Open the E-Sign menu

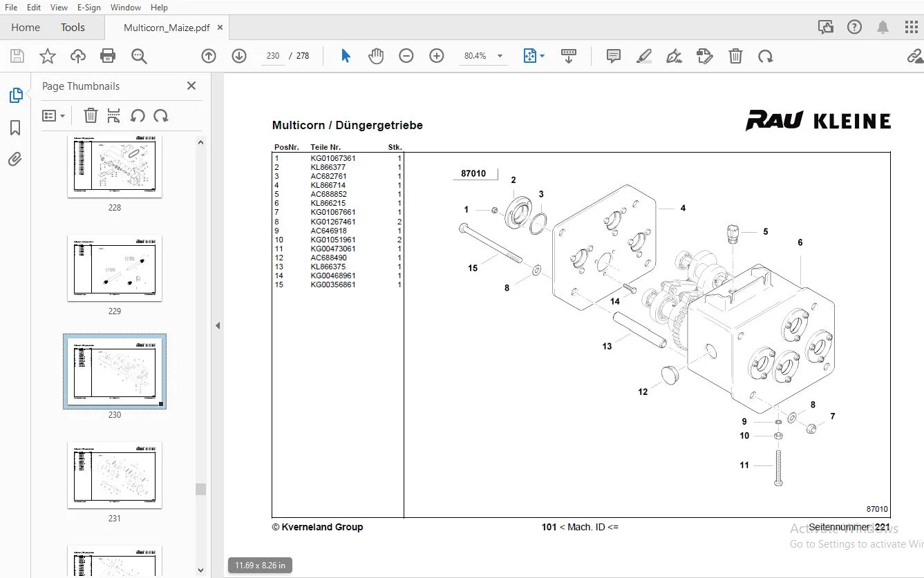point(89,8)
